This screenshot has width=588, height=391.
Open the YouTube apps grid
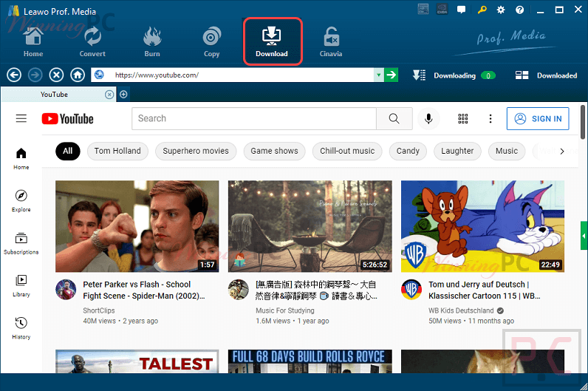[x=462, y=118]
